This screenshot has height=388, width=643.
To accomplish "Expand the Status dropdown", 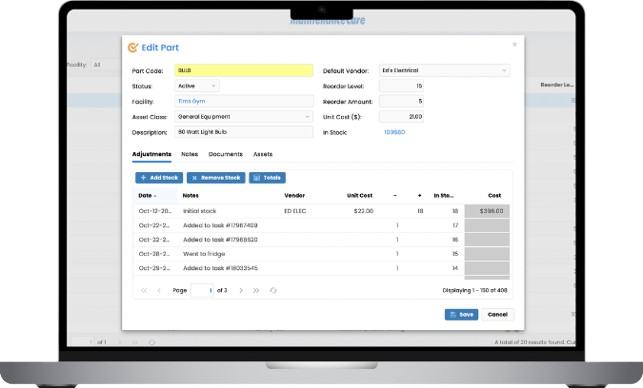I will tap(197, 86).
